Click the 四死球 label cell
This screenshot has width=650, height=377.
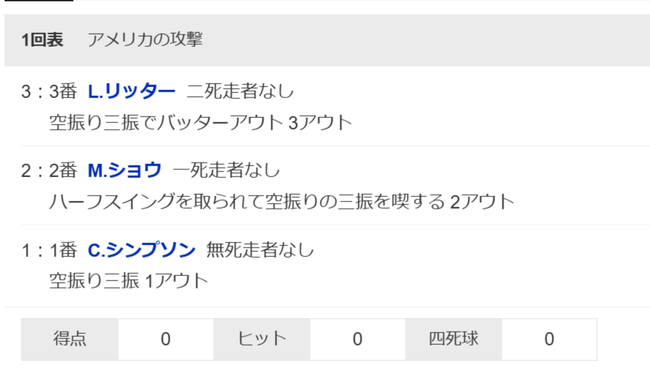coord(454,339)
